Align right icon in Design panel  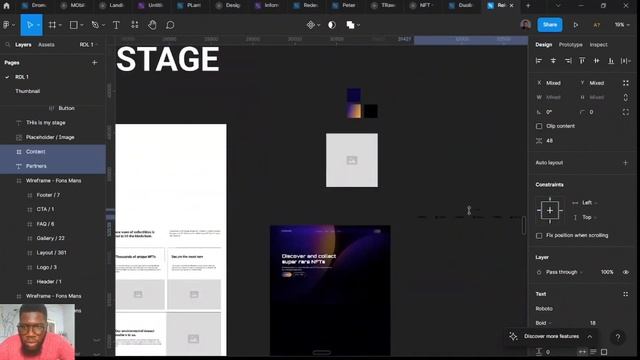(568, 61)
